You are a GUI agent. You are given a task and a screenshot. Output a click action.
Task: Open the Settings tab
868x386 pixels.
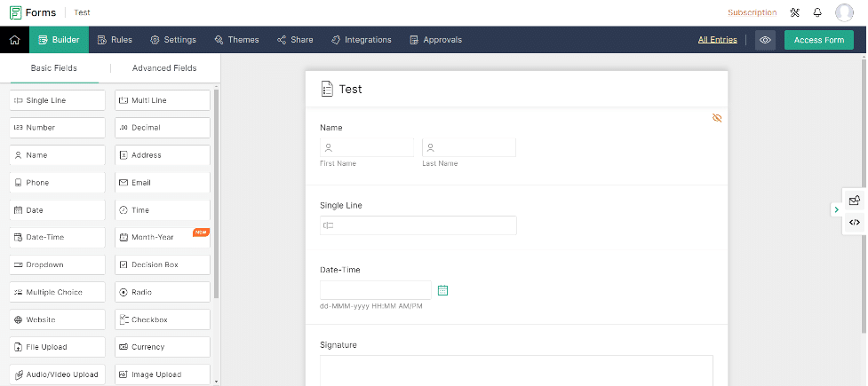[173, 40]
